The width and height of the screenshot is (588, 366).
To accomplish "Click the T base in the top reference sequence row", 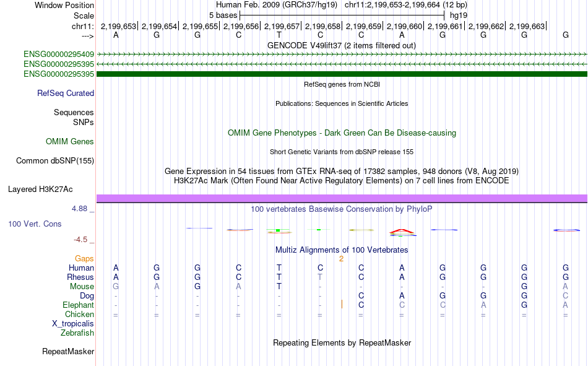I will 279,35.
